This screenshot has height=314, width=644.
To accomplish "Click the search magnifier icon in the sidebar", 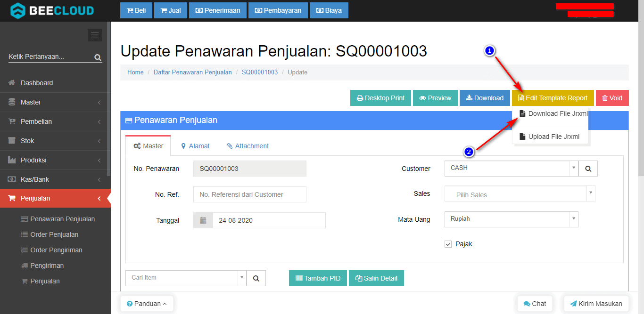I will pyautogui.click(x=98, y=57).
